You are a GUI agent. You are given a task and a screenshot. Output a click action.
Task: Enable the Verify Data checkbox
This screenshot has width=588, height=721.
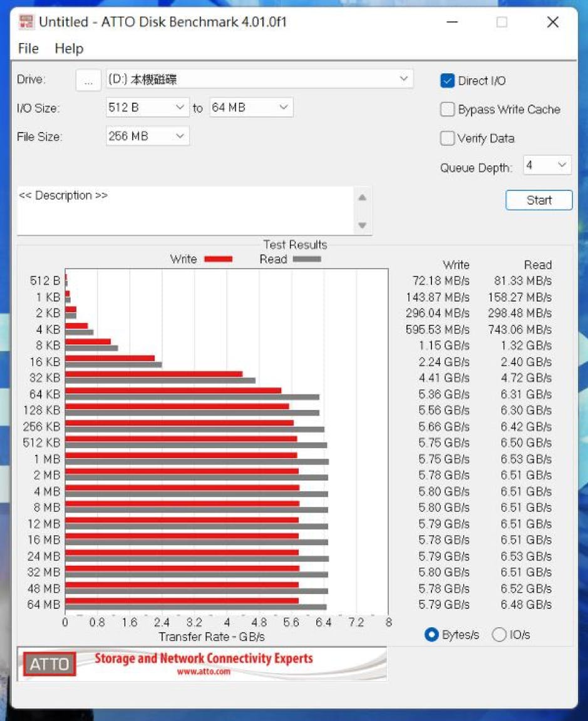tap(447, 138)
